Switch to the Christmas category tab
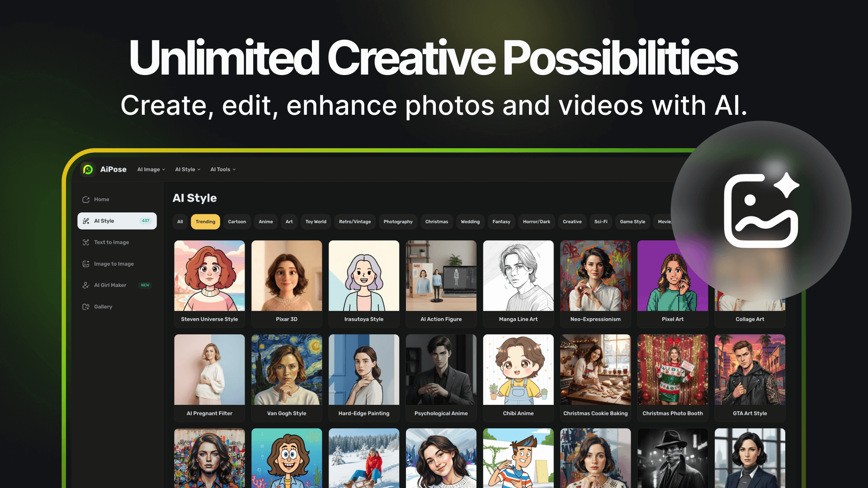The width and height of the screenshot is (868, 488). pos(436,222)
